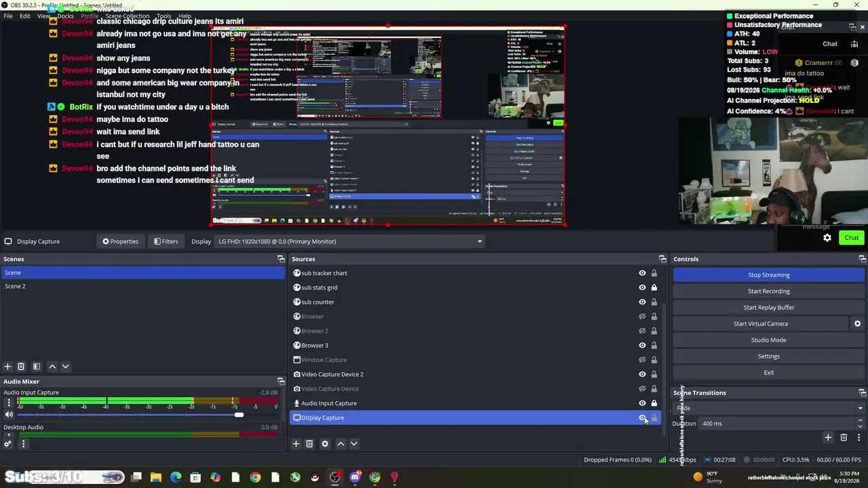Screen dimensions: 868x488
Task: Float the Controls dock panel
Action: point(862,259)
